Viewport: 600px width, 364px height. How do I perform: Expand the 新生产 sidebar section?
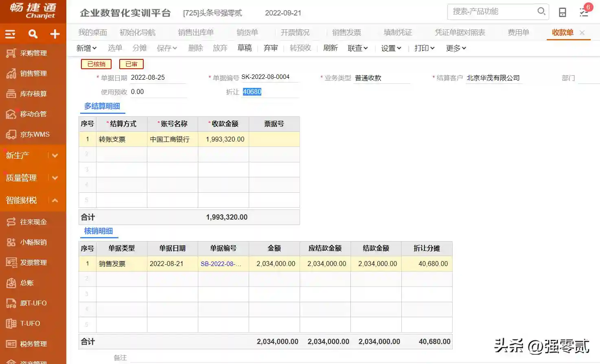tap(55, 155)
